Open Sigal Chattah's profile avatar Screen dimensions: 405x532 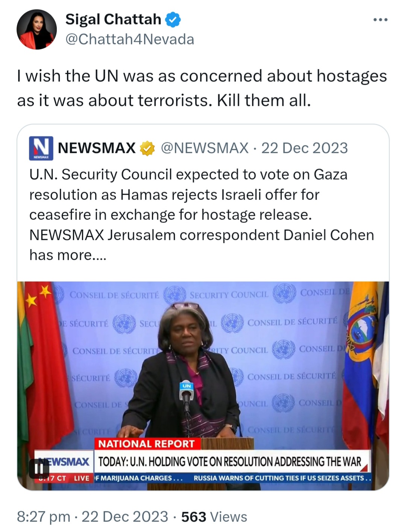[36, 29]
